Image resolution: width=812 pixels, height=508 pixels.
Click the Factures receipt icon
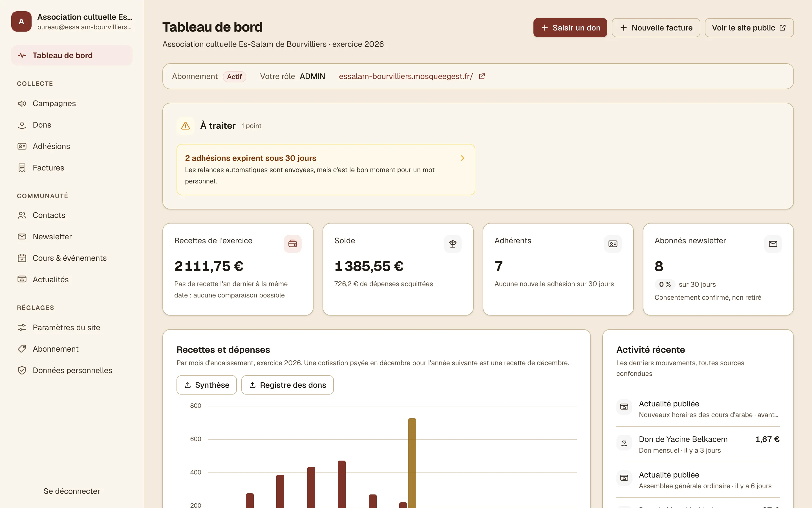point(22,168)
